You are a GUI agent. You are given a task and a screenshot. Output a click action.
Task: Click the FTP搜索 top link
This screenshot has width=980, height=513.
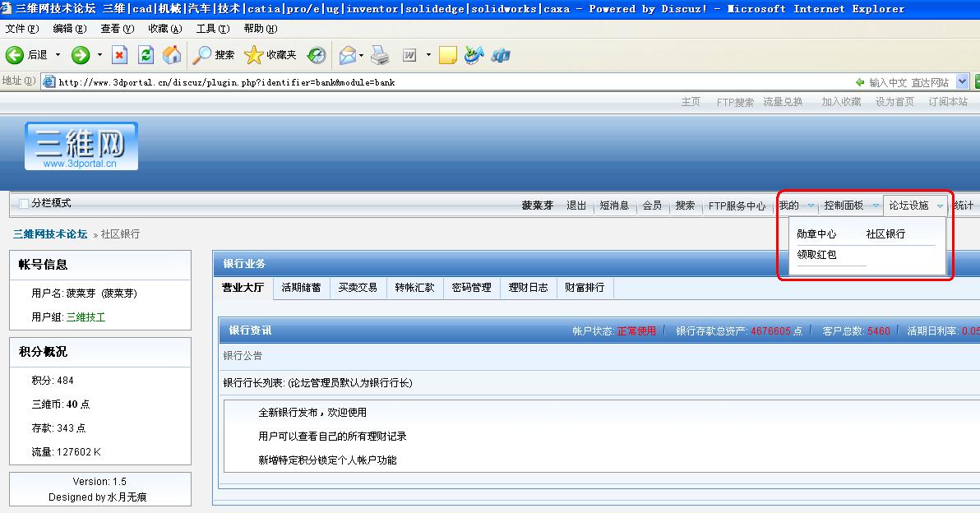point(735,102)
